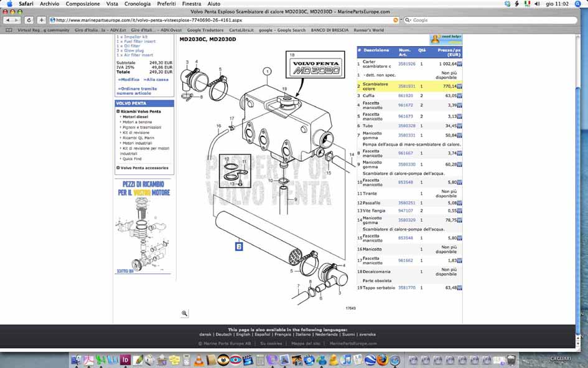The image size is (588, 368).
Task: Switch page language to Deutsch
Action: [x=223, y=334]
